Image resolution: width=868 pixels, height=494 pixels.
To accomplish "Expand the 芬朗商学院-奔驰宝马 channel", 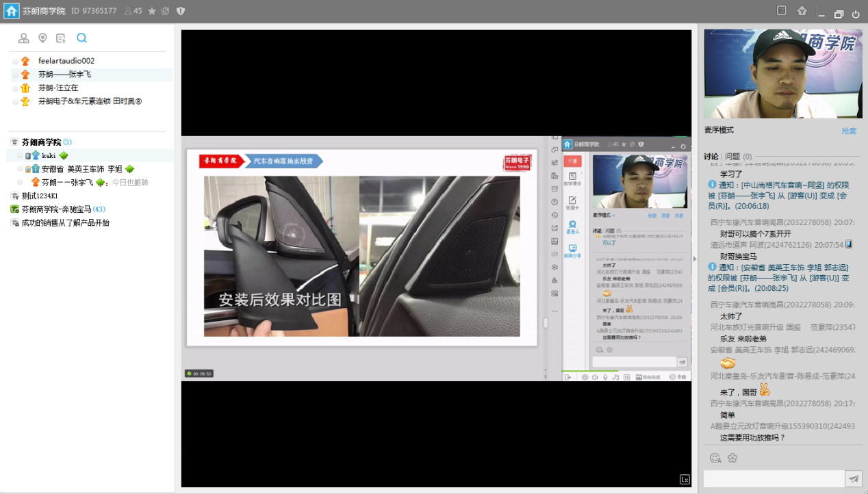I will [x=14, y=209].
